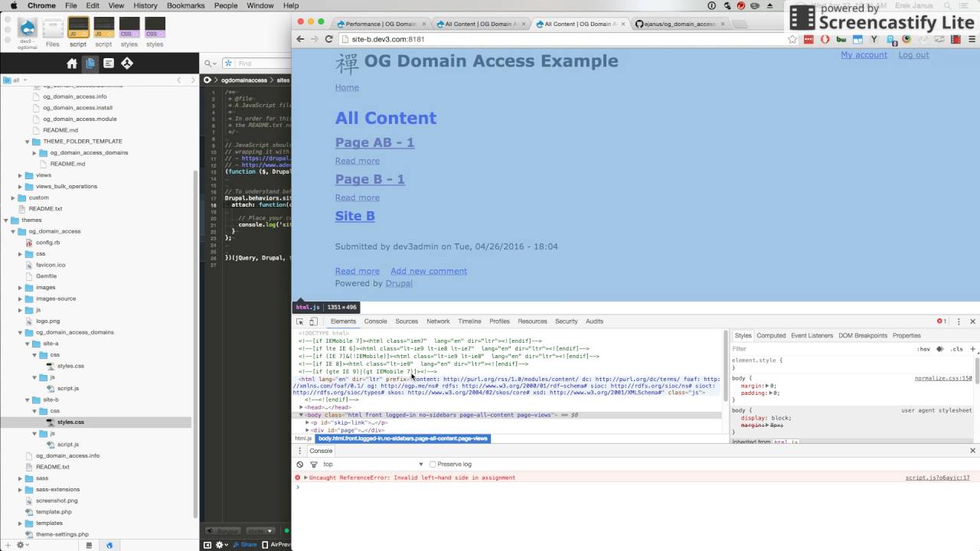This screenshot has height=551, width=980.
Task: Expand the sass folder in file tree
Action: tap(19, 478)
